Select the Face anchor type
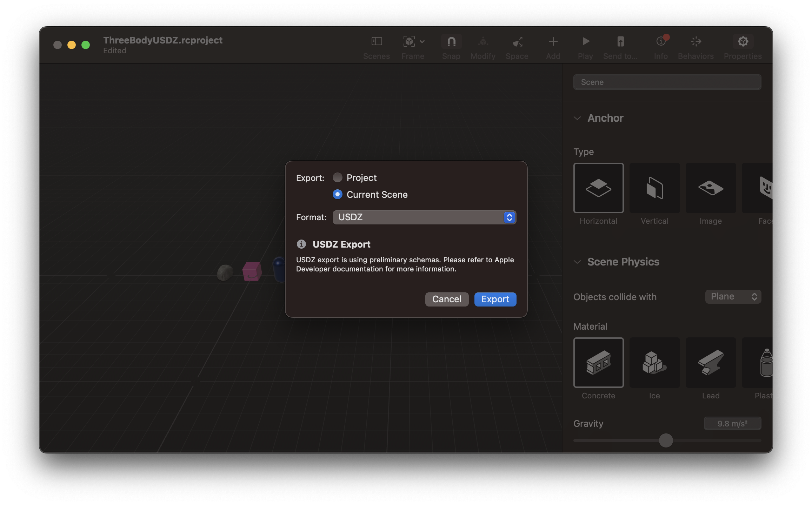The width and height of the screenshot is (812, 505). click(x=757, y=188)
